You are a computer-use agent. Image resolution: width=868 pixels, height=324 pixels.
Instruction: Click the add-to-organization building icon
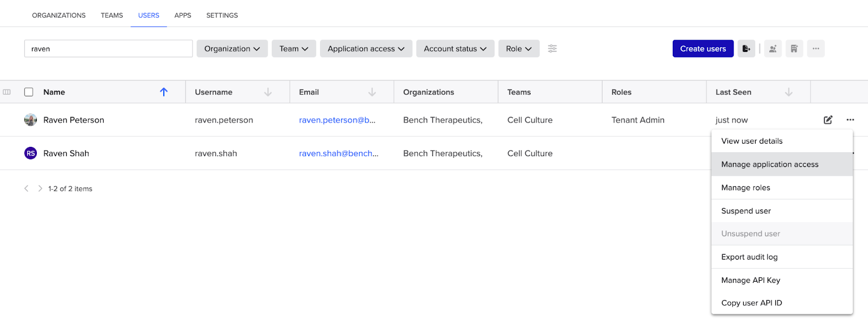pyautogui.click(x=794, y=49)
